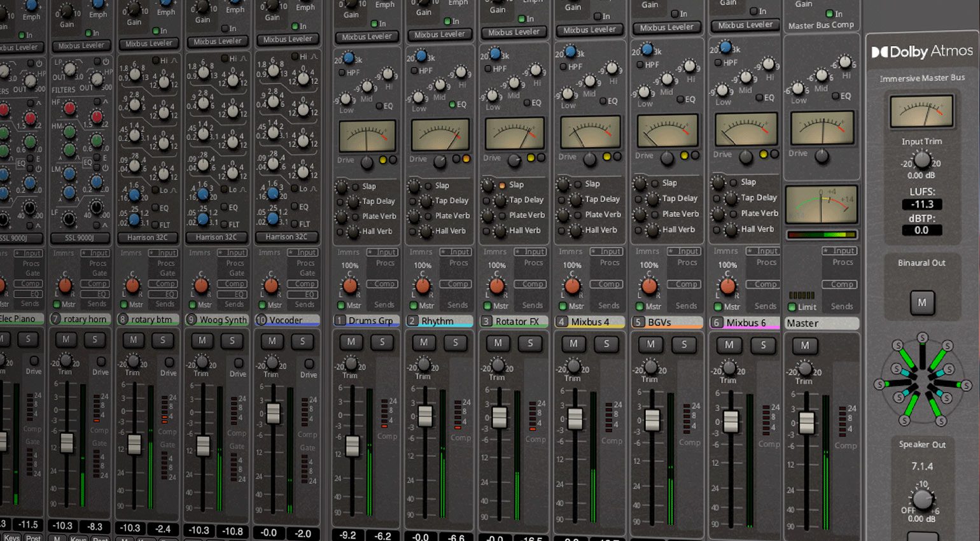This screenshot has height=541, width=980.
Task: Click the LUFS readout showing -11.3
Action: pos(922,204)
